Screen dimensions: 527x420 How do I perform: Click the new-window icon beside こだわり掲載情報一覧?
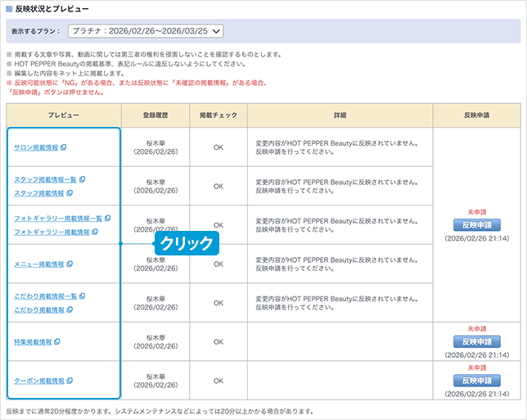(83, 296)
